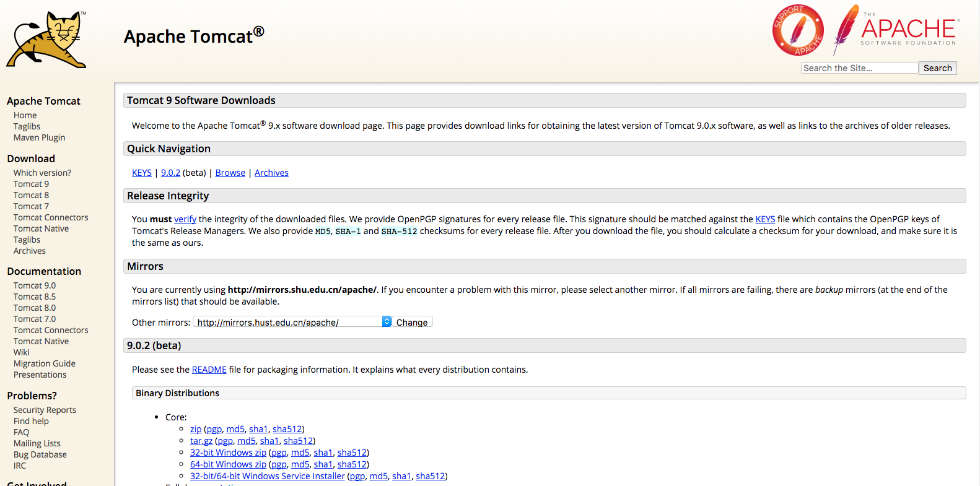Open sha512 for Windows Service Installer
This screenshot has width=980, height=486.
tap(431, 476)
